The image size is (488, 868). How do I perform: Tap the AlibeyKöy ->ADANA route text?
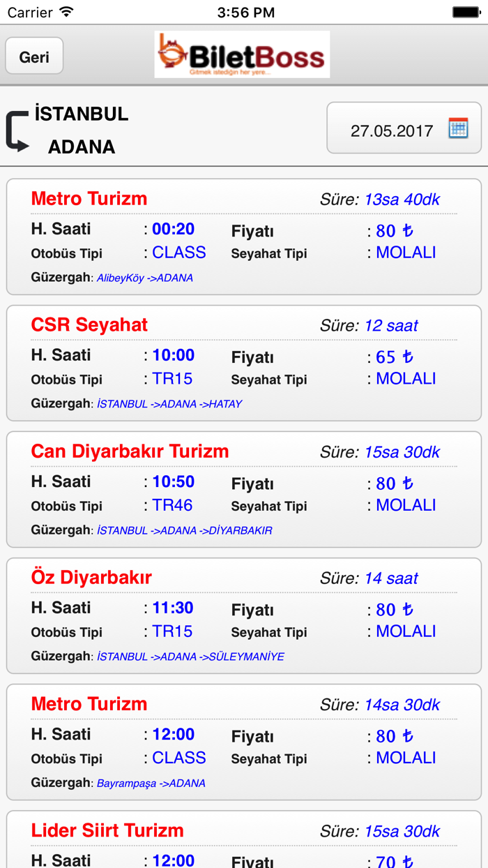(x=144, y=278)
